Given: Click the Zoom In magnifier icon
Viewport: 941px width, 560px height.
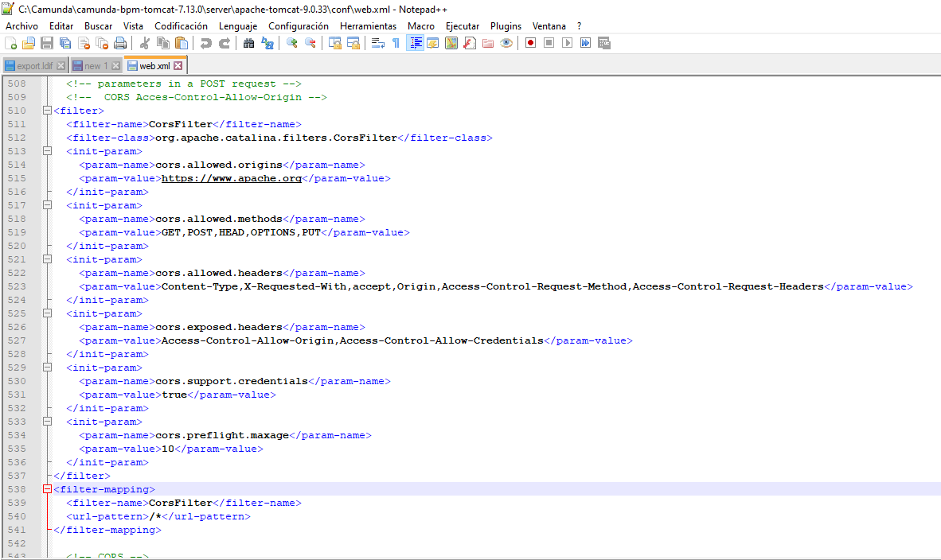Looking at the screenshot, I should [291, 43].
